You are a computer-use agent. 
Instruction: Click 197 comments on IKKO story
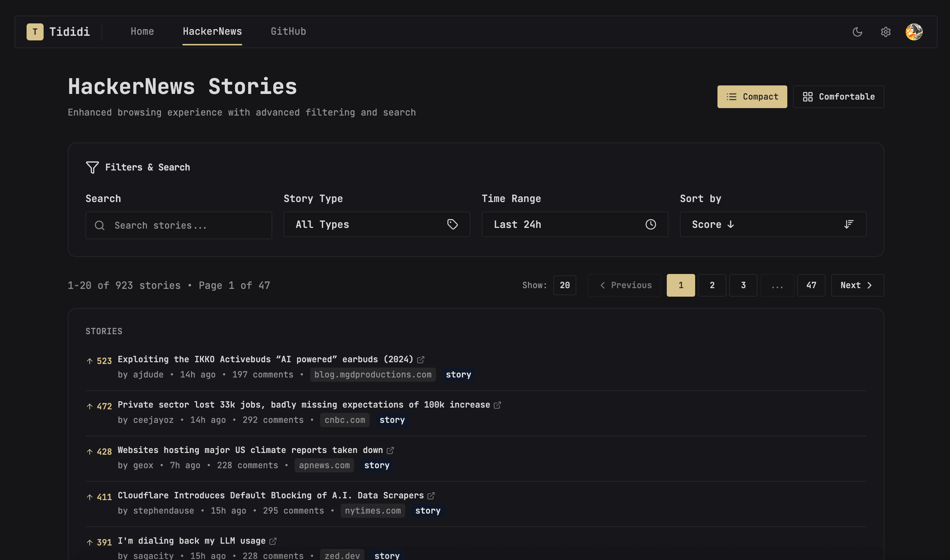263,374
